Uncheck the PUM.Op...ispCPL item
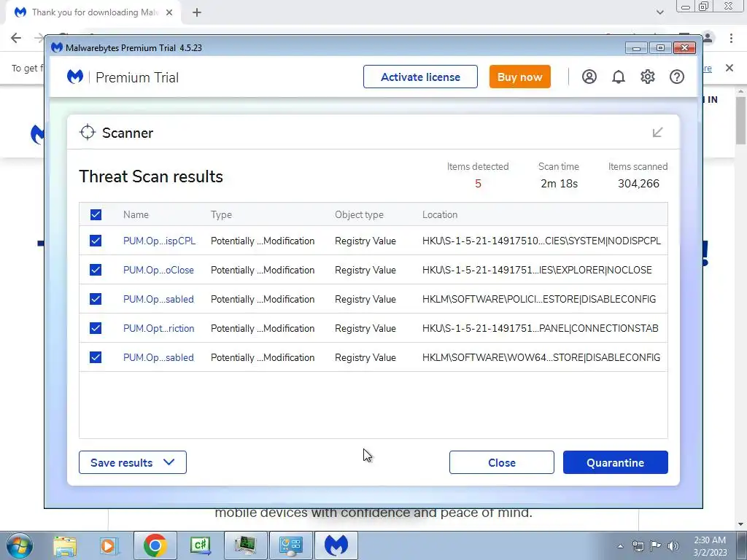The height and width of the screenshot is (560, 747). tap(96, 241)
